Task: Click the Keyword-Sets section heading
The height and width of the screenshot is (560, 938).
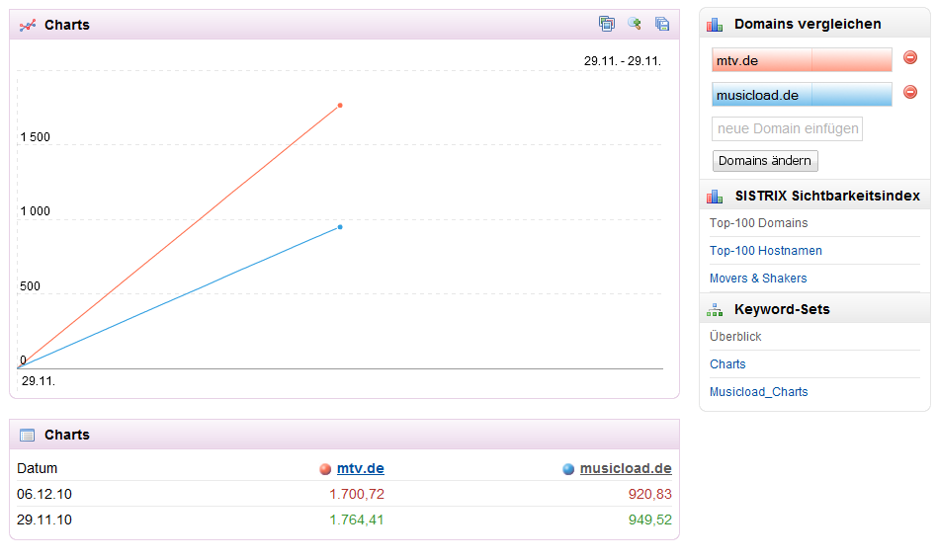Action: click(782, 309)
